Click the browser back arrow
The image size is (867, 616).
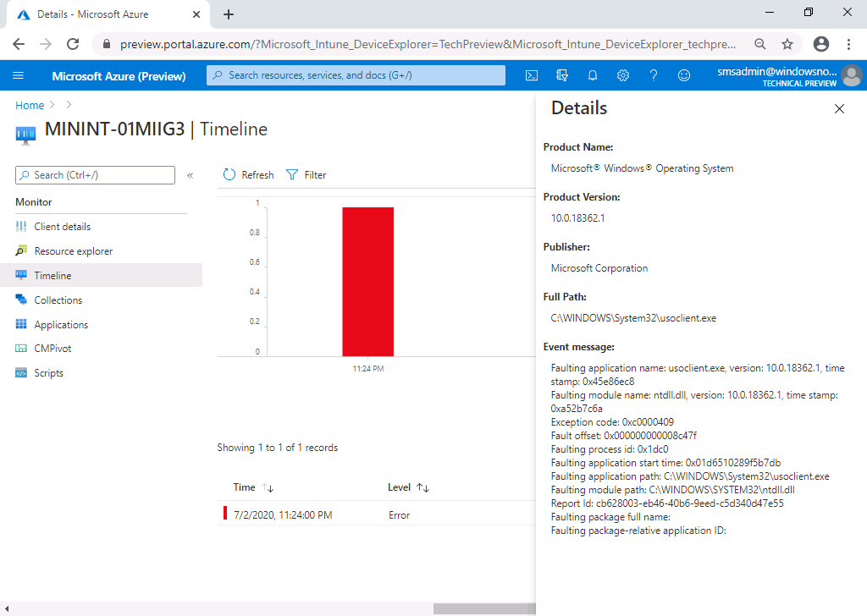(x=19, y=44)
